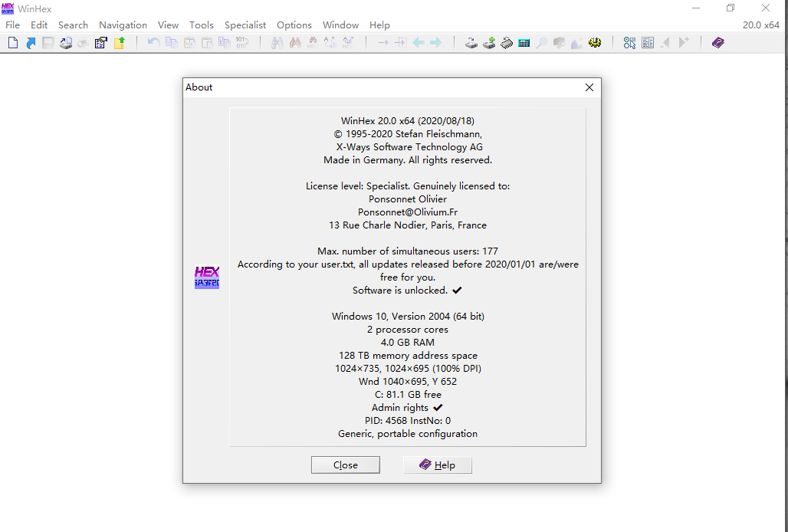Click the magnifying glass icon in toolbar
This screenshot has width=788, height=532.
541,43
